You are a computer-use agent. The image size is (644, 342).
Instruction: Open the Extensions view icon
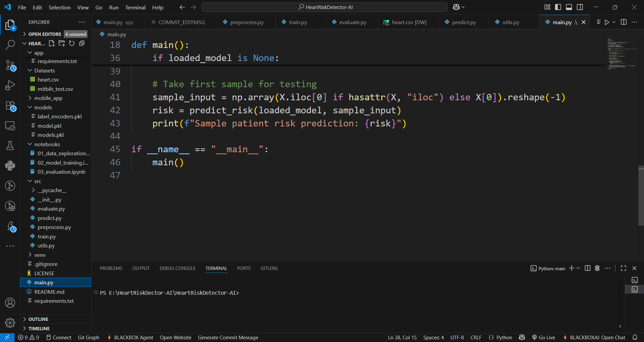(x=10, y=106)
